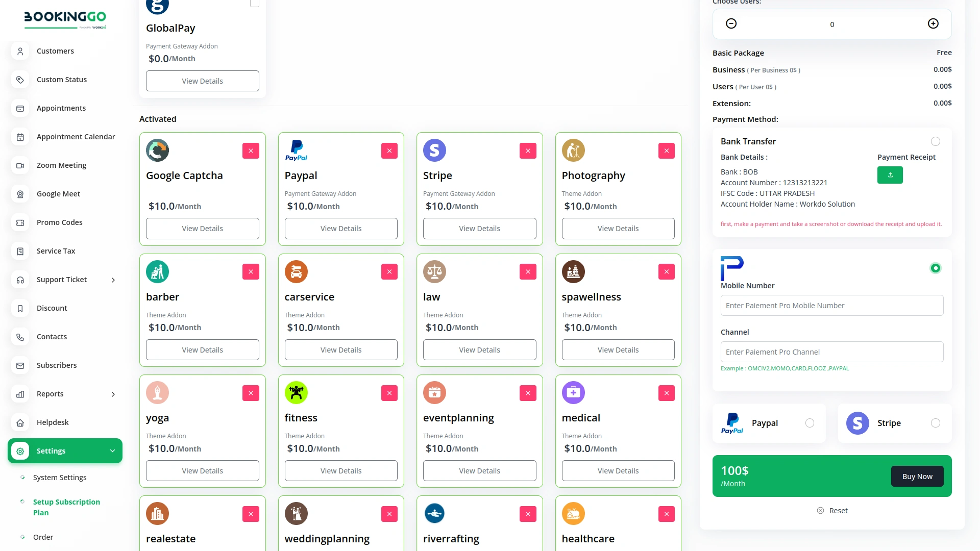
Task: Open Zoom Meeting settings via sidebar icon
Action: (20, 165)
